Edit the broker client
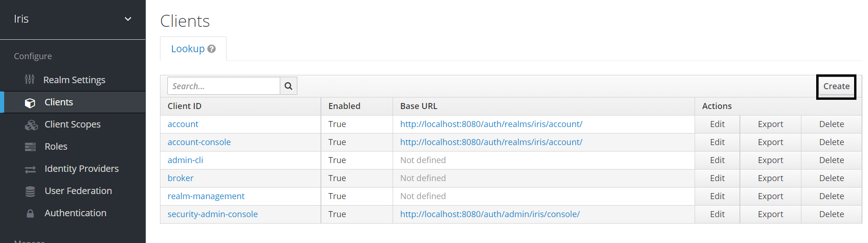 (x=717, y=178)
